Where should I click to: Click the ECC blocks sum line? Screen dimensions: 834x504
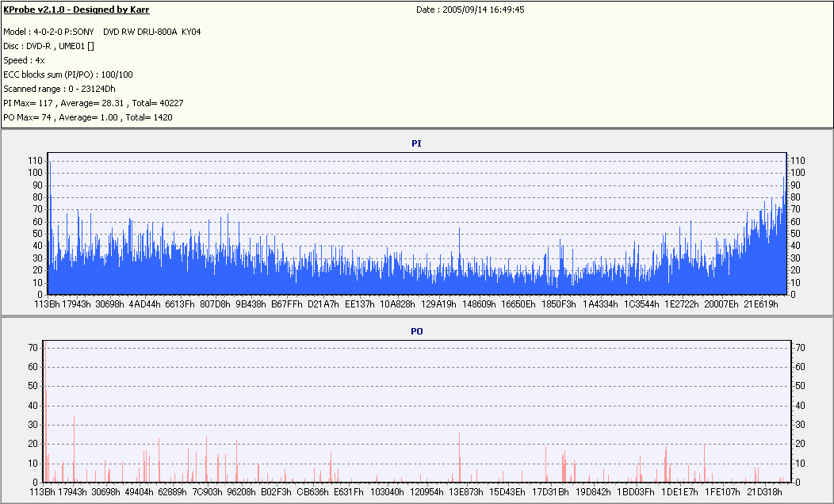tap(68, 74)
